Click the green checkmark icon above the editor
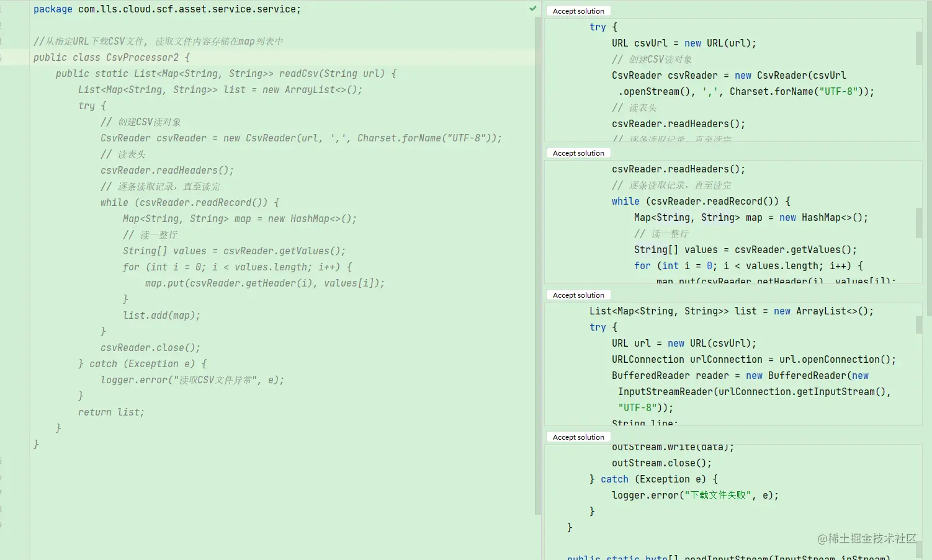 click(532, 9)
